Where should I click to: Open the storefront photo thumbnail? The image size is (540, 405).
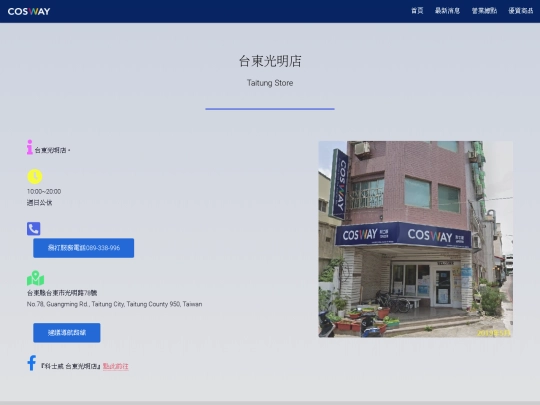coord(416,239)
